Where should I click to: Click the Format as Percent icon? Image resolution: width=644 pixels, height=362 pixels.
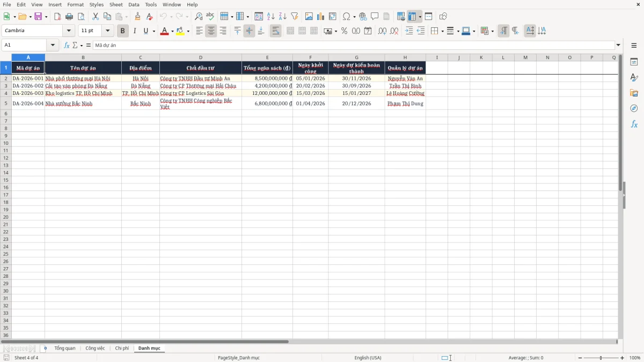point(345,31)
